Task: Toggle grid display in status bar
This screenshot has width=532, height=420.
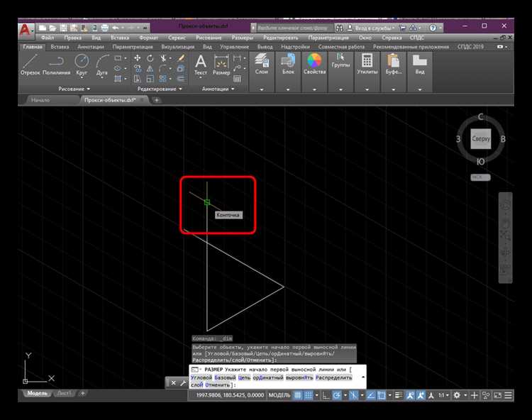Action: [x=297, y=395]
